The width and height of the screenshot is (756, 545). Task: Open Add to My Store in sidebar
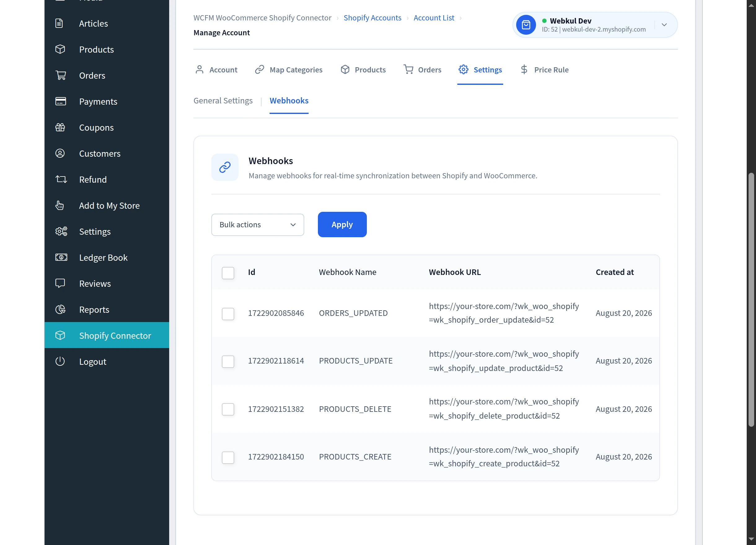click(107, 205)
